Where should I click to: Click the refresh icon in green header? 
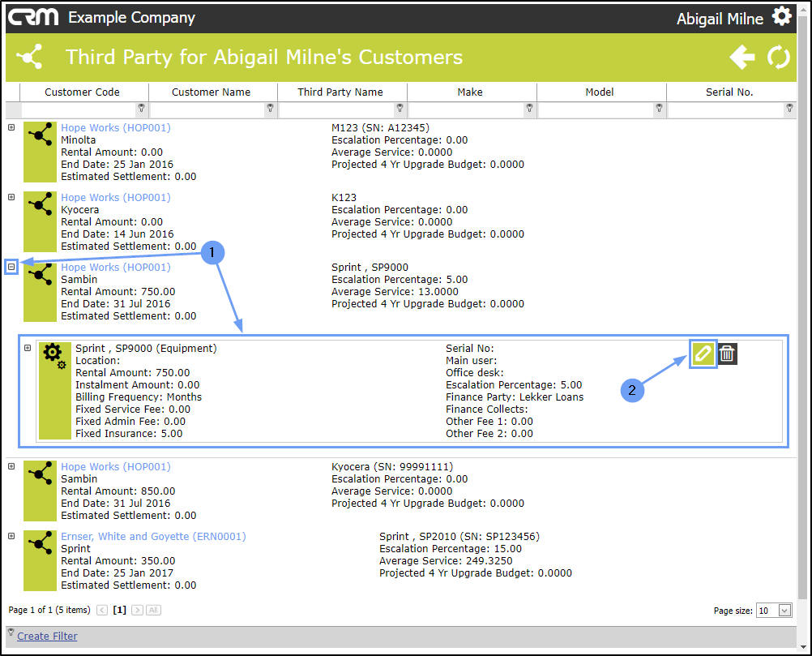pyautogui.click(x=778, y=57)
